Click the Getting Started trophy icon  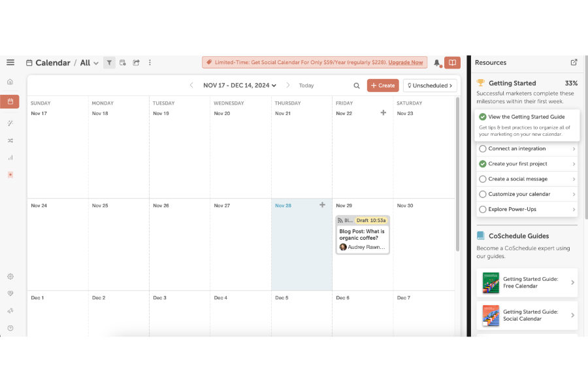coord(480,82)
